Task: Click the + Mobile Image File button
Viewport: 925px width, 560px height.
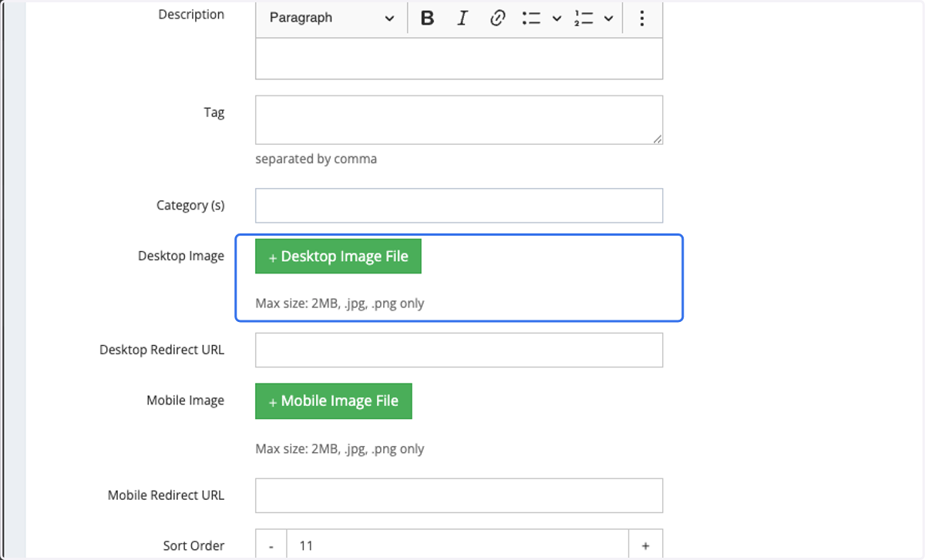Action: (334, 401)
